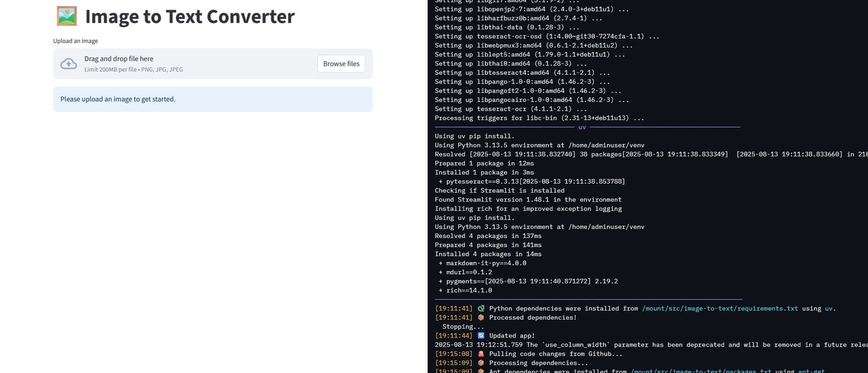Select the '+ rich==14.1.0' log line

[465, 290]
